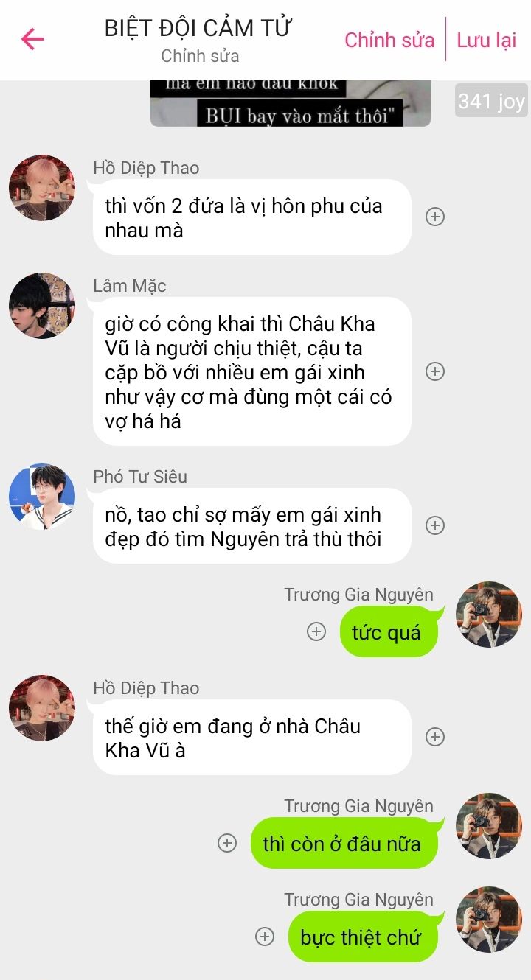Click plus icon beside Lâm Mặc's message
Viewport: 531px width, 980px height.
pyautogui.click(x=436, y=371)
